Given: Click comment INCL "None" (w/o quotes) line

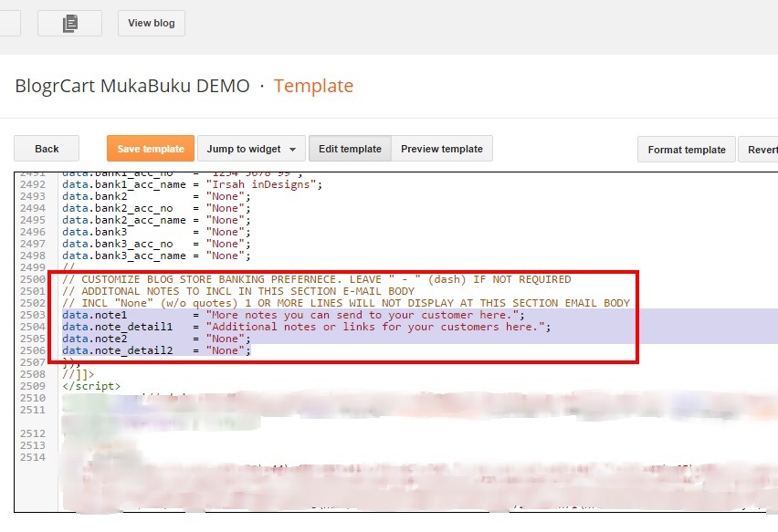Looking at the screenshot, I should (x=346, y=304).
